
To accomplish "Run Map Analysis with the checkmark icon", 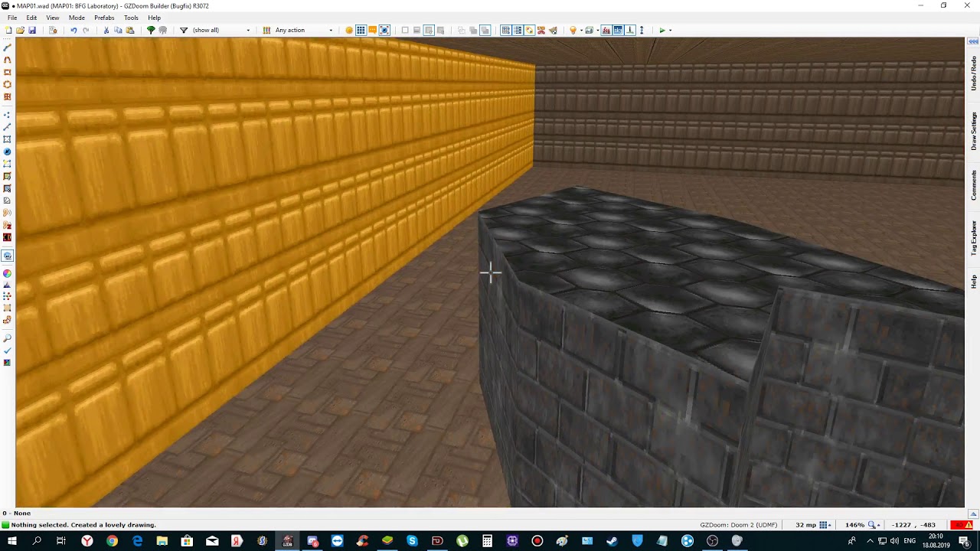I will 8,350.
